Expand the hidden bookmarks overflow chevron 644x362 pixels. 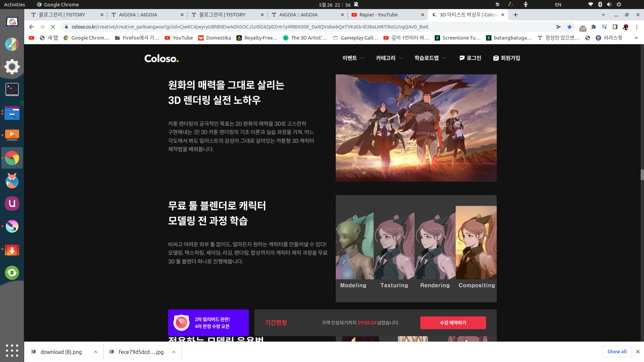point(636,38)
